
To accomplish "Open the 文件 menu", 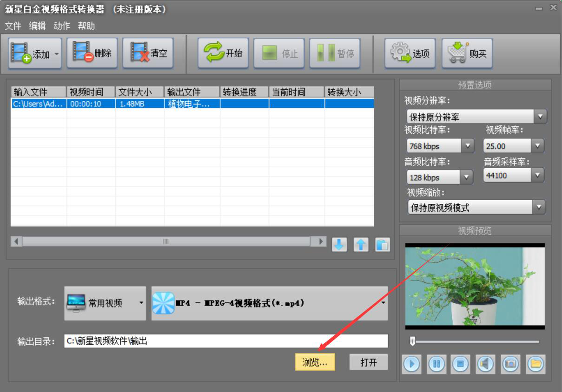I will point(13,26).
